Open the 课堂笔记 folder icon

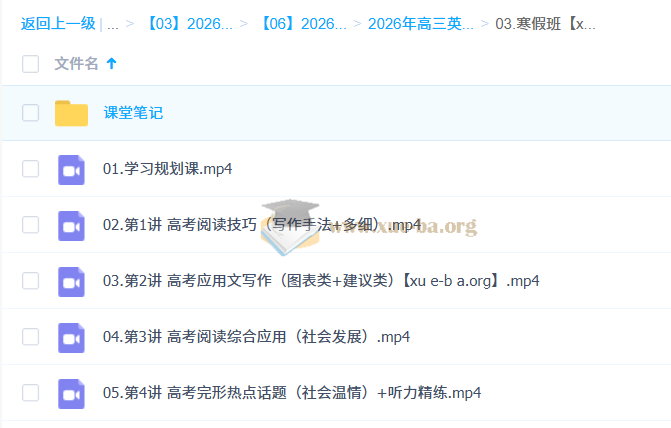point(71,113)
